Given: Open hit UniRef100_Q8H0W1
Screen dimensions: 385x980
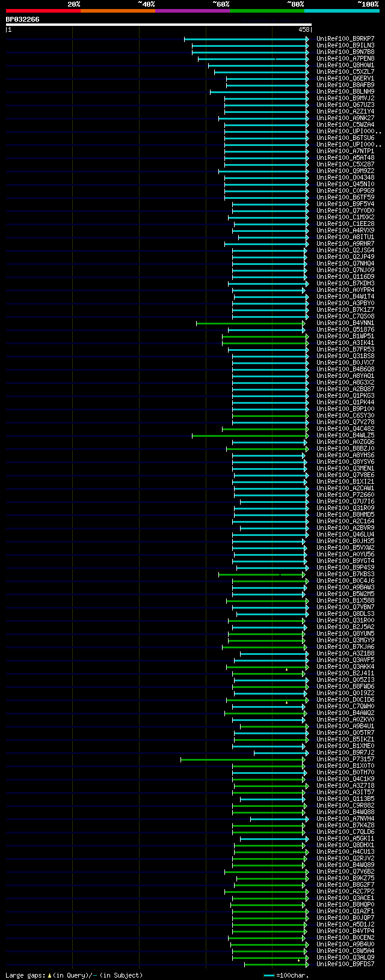Looking at the screenshot, I should [x=345, y=65].
